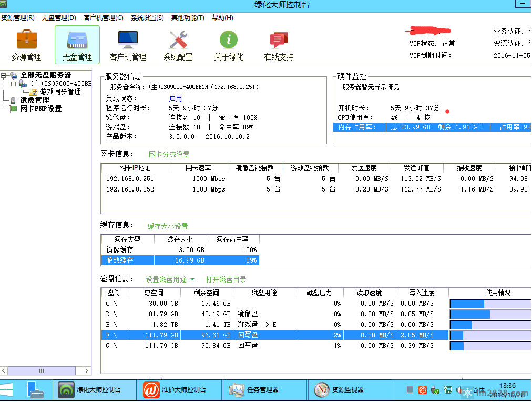
Task: Click the 打开磁盘目录 link
Action: (226, 280)
